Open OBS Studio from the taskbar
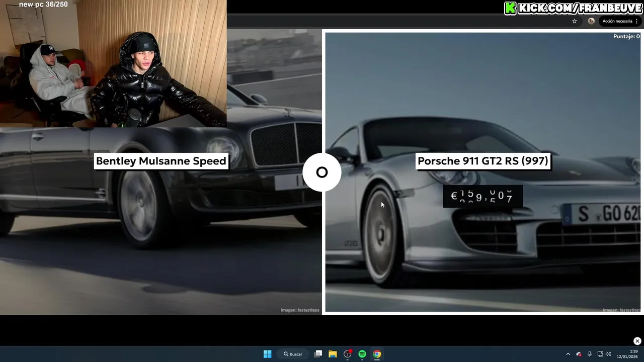The height and width of the screenshot is (362, 644). pyautogui.click(x=347, y=354)
